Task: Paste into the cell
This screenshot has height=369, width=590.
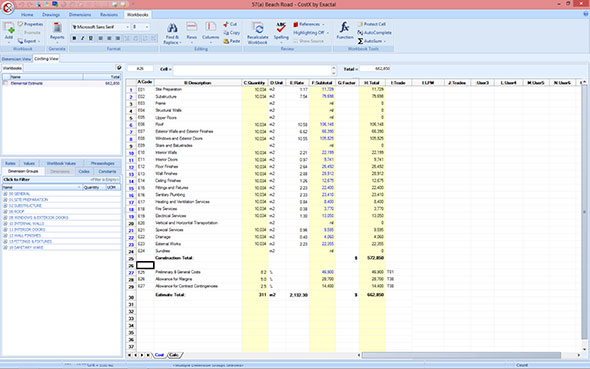Action: (231, 41)
